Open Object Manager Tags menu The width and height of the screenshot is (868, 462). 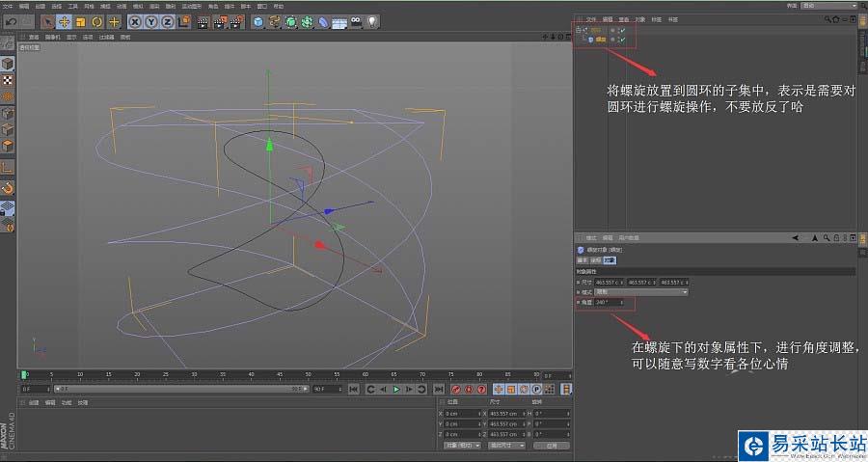pos(657,19)
